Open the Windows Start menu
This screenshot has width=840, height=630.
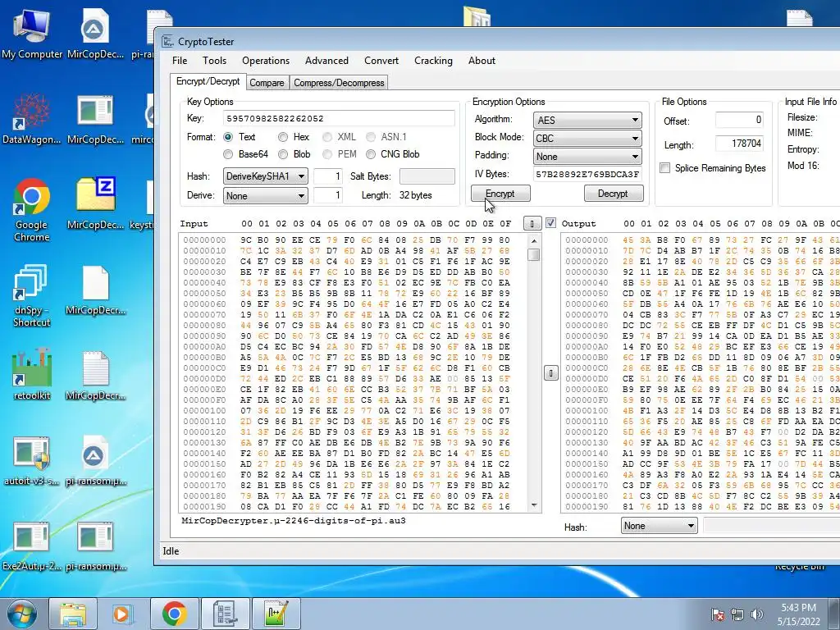point(21,614)
